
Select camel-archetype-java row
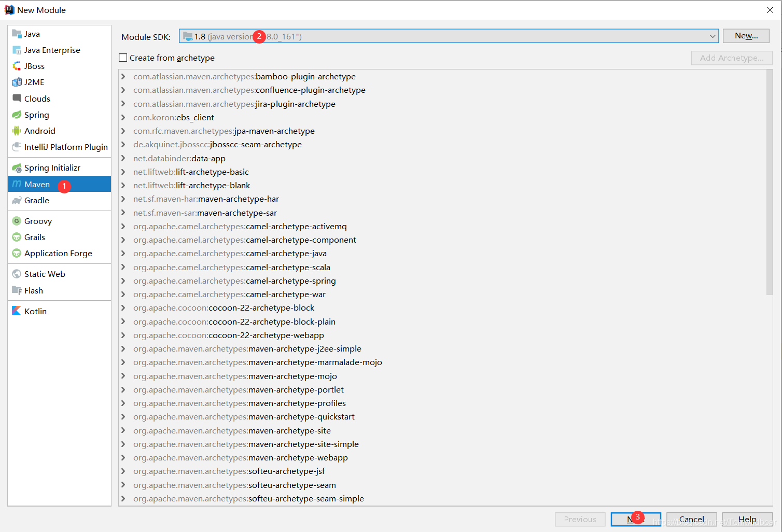point(442,253)
